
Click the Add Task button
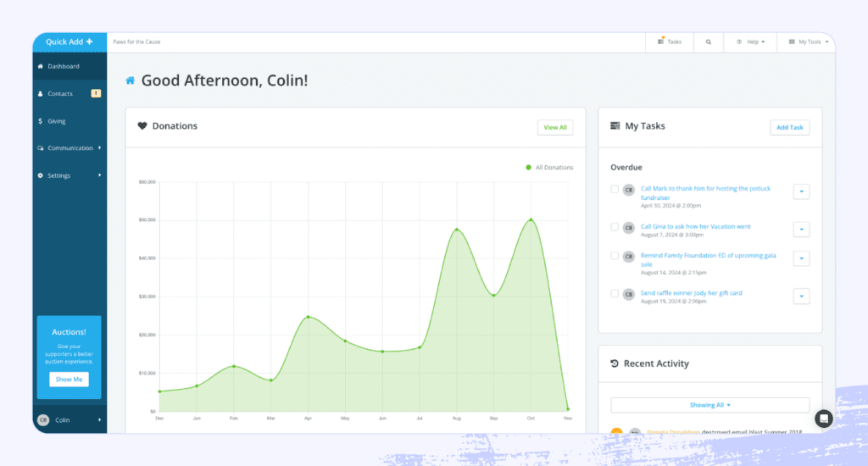[x=789, y=127]
